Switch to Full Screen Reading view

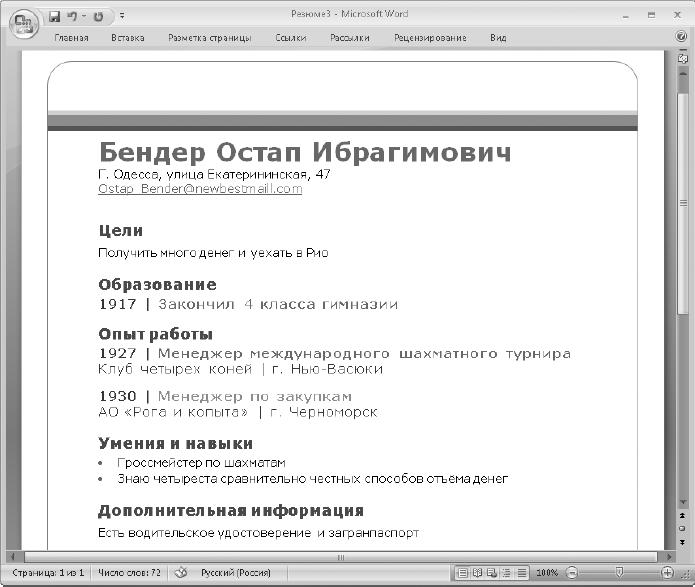(x=477, y=573)
